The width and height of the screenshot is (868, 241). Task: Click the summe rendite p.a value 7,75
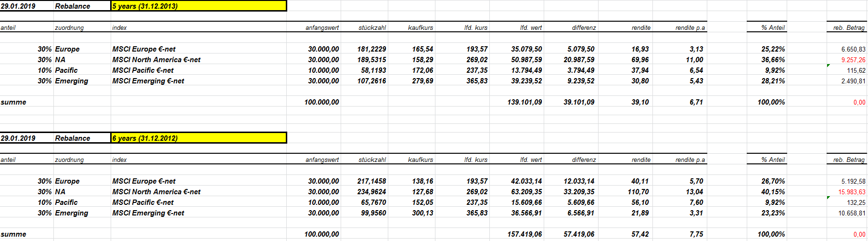point(696,234)
